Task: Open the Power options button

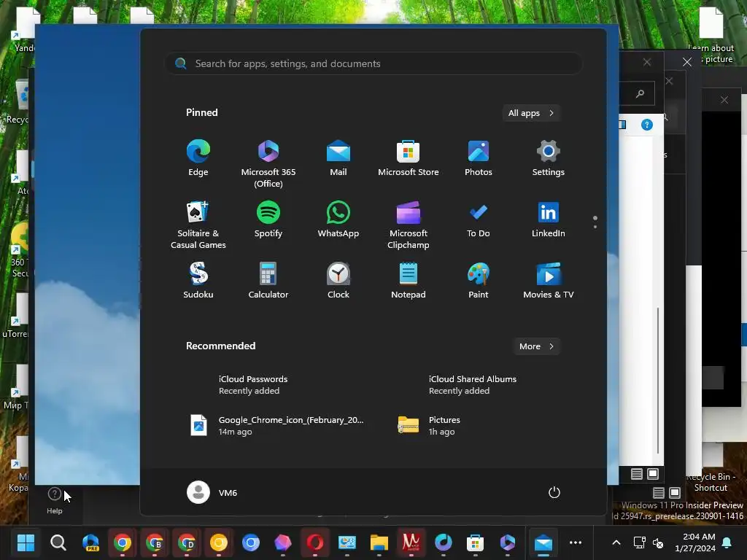Action: 554,492
